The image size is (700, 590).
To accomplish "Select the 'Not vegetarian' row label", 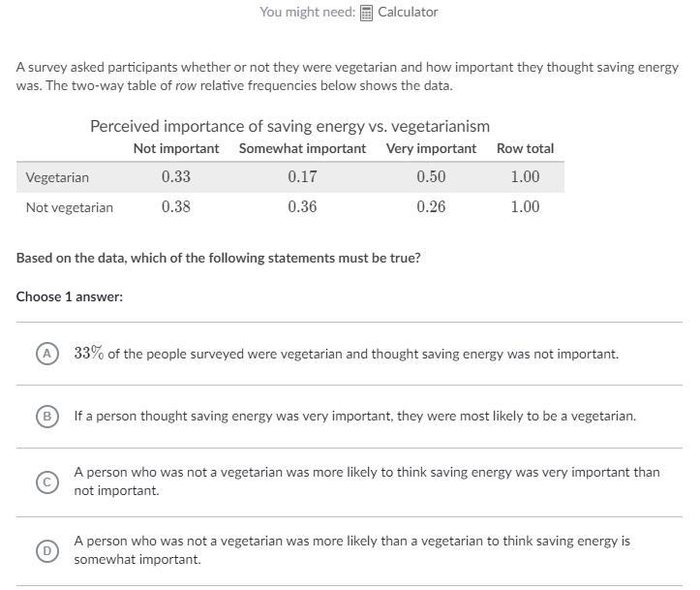I will [x=69, y=207].
